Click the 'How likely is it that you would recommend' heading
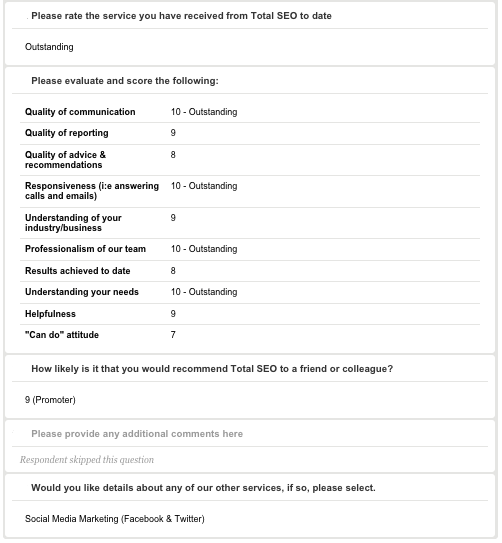The width and height of the screenshot is (502, 543). pyautogui.click(x=212, y=369)
